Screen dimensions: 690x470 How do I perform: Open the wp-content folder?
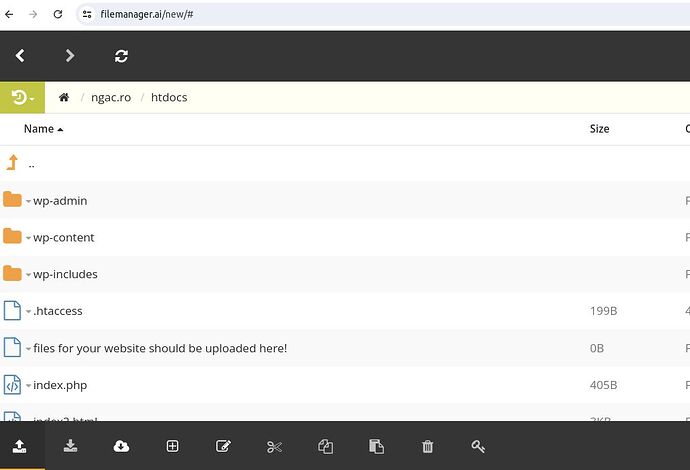(64, 238)
